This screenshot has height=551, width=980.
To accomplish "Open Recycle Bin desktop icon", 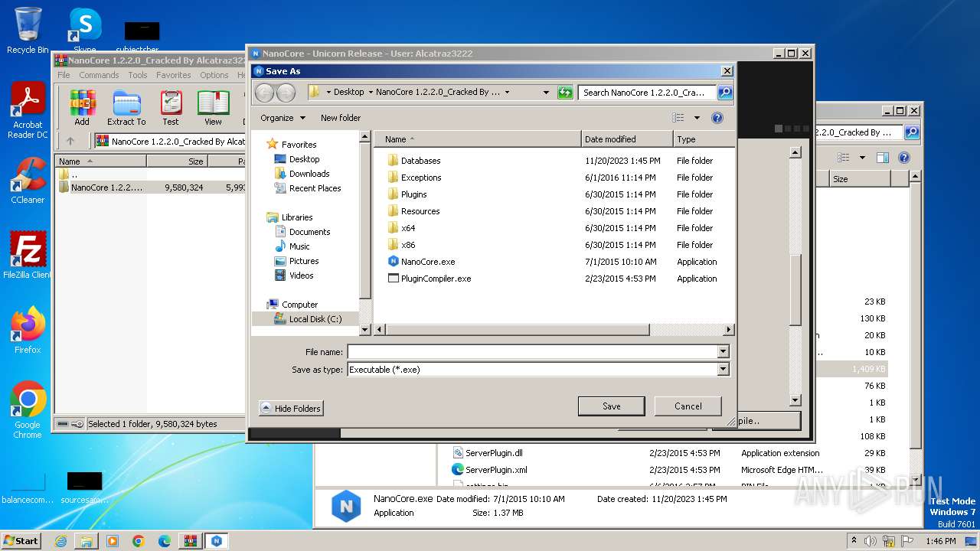I will click(x=28, y=31).
